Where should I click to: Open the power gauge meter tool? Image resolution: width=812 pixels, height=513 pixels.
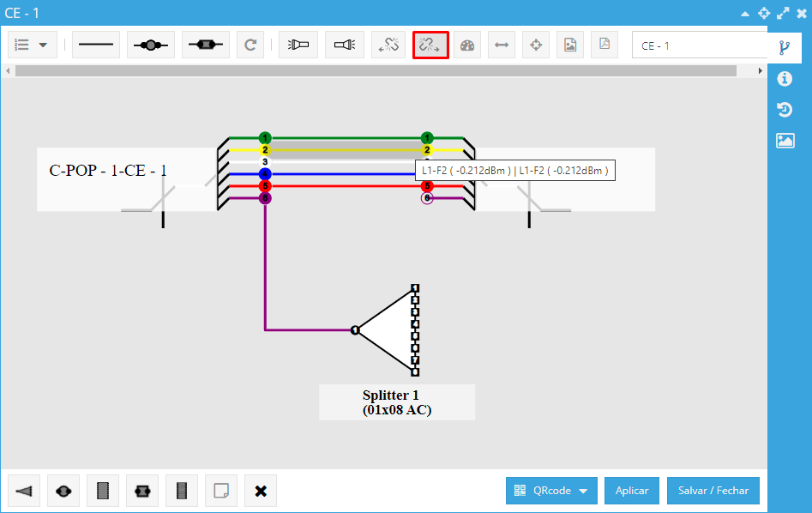(x=467, y=45)
